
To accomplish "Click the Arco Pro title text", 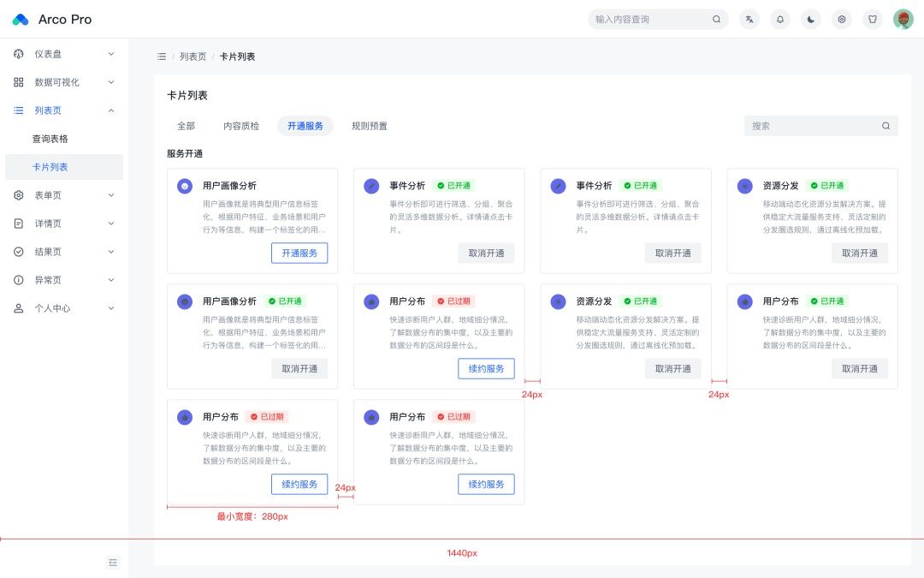I will [x=65, y=20].
